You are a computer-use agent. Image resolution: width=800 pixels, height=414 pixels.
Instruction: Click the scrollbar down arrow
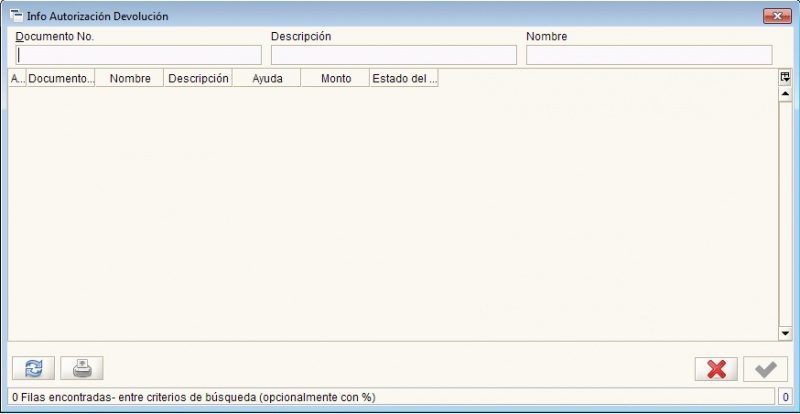click(x=785, y=333)
